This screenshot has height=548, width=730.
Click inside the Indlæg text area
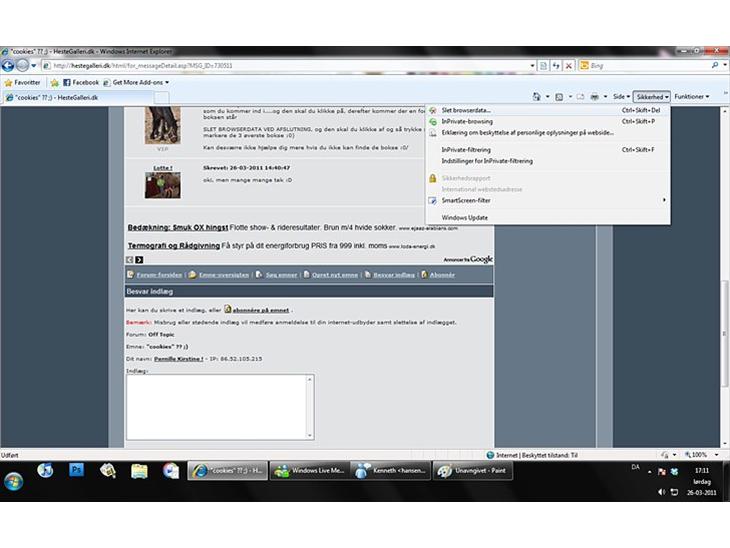point(219,406)
